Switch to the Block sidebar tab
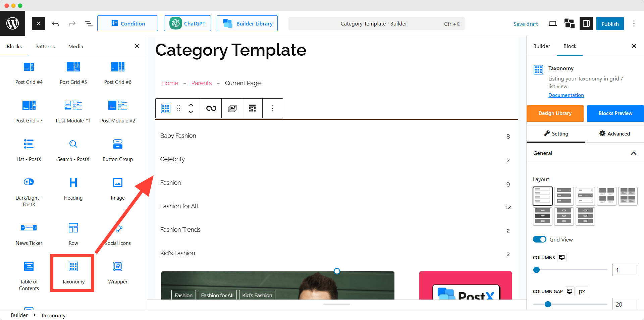 tap(570, 46)
